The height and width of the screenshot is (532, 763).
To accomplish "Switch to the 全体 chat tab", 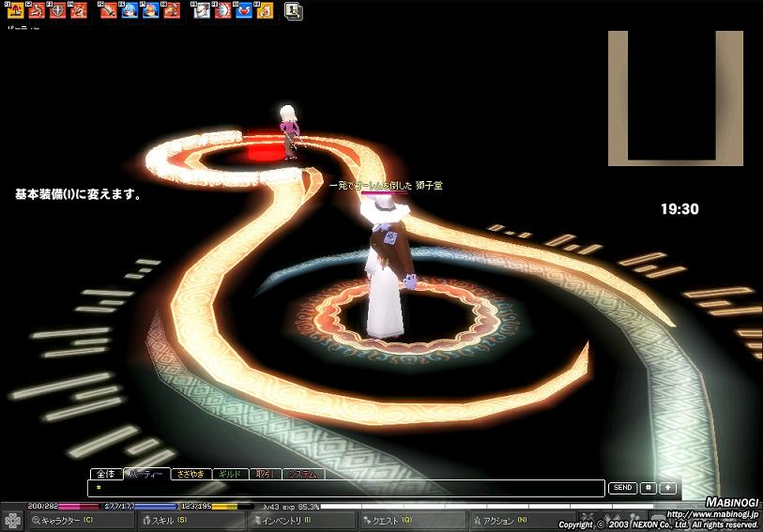I will pos(106,474).
